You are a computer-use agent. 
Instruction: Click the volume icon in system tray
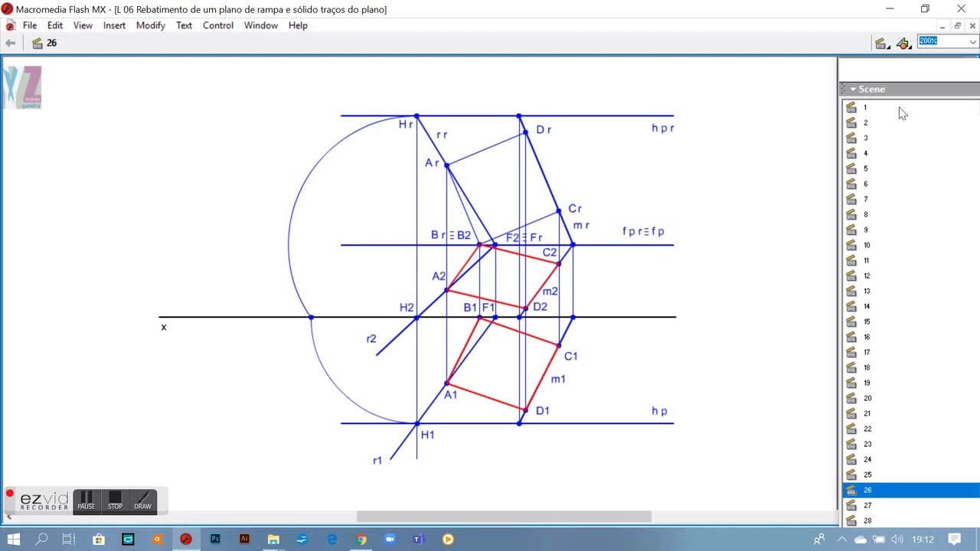click(897, 540)
